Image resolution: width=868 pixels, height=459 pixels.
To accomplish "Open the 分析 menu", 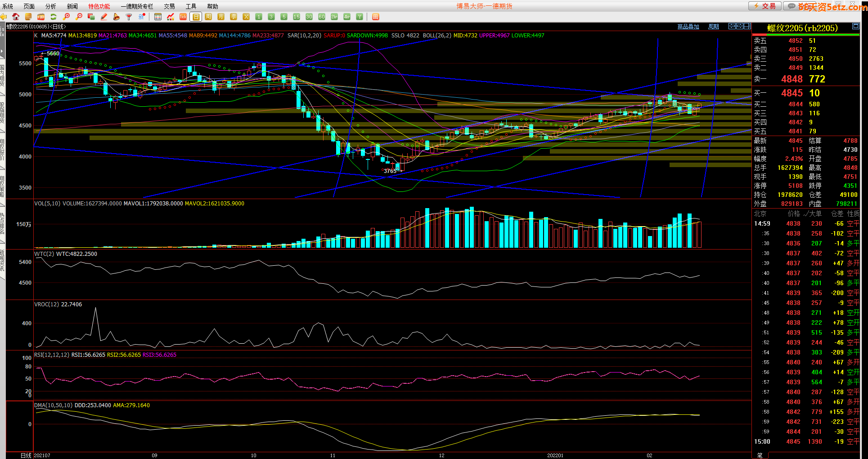I will pyautogui.click(x=51, y=6).
